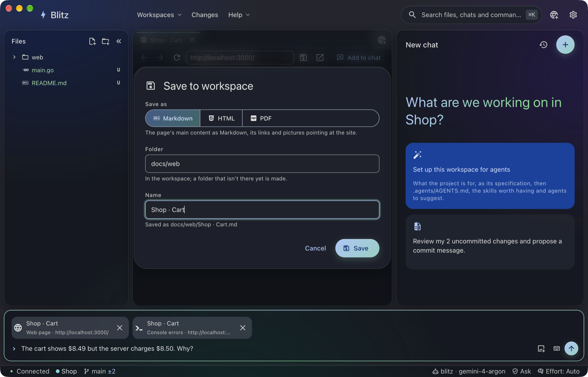Screen dimensions: 588x377
Task: Expand the web folder in the file tree
Action: (x=14, y=57)
